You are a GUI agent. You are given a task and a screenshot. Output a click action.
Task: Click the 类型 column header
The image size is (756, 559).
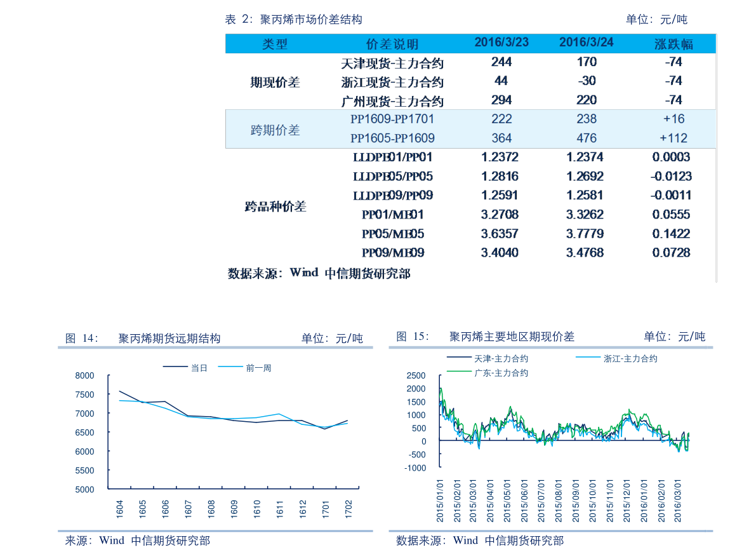click(x=275, y=44)
